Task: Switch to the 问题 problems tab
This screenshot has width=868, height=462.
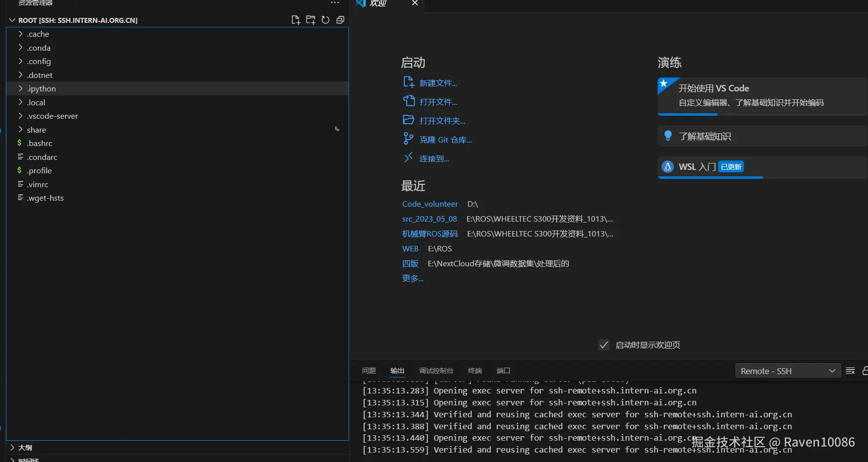Action: click(369, 371)
